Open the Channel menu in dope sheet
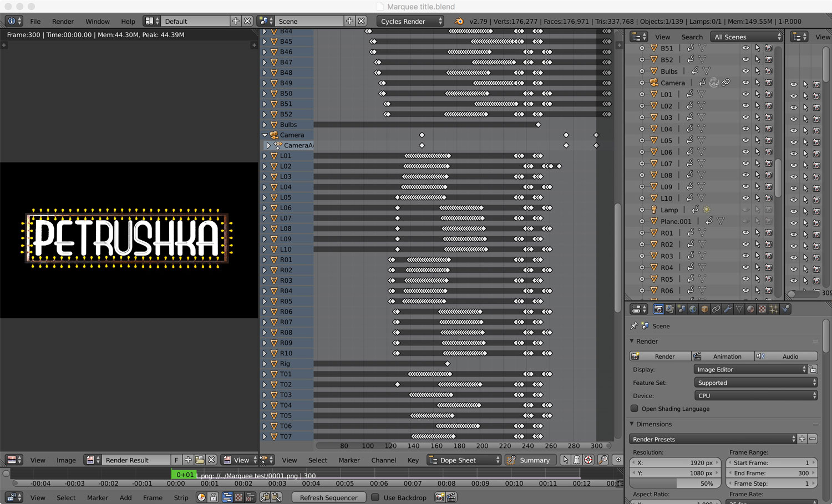Viewport: 832px width, 504px height. coord(383,460)
